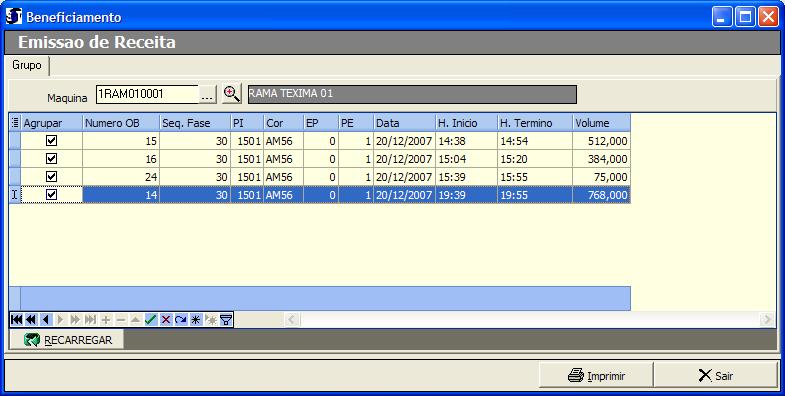This screenshot has width=785, height=396.
Task: Select the cell with volume 384,000
Action: point(601,159)
